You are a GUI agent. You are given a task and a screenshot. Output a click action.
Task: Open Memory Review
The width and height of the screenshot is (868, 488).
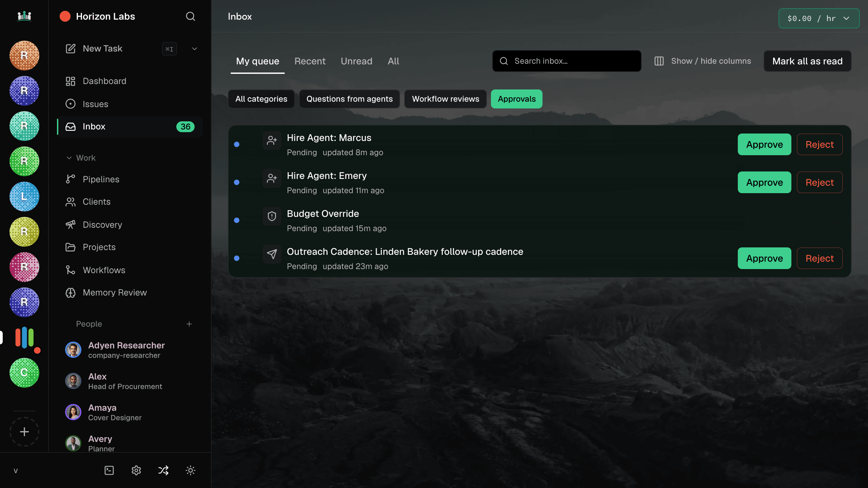pyautogui.click(x=130, y=292)
